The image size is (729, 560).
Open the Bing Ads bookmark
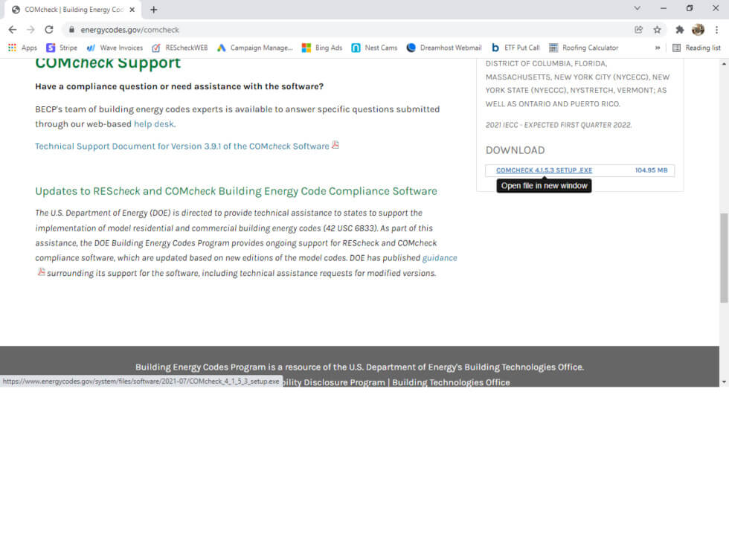coord(321,47)
